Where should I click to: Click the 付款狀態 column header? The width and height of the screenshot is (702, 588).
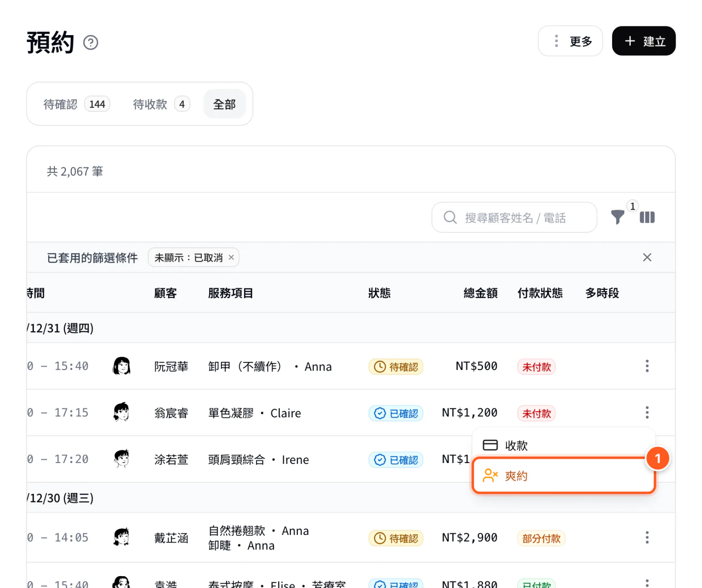540,293
